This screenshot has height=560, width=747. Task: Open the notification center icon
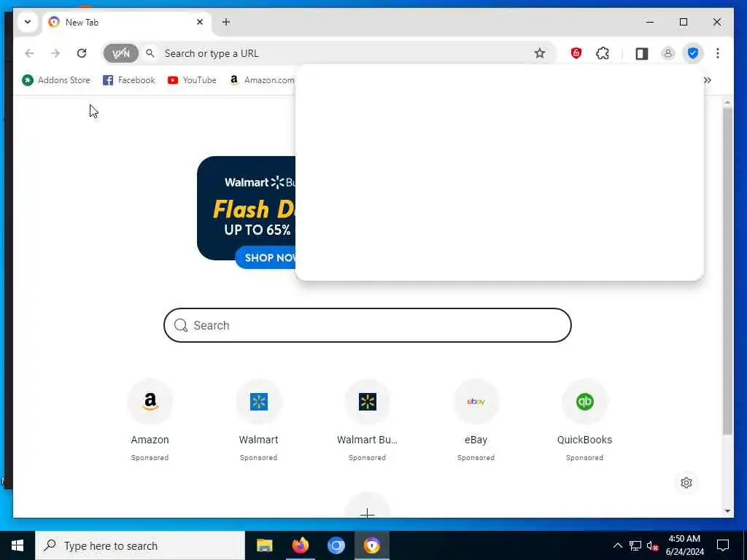coord(723,545)
